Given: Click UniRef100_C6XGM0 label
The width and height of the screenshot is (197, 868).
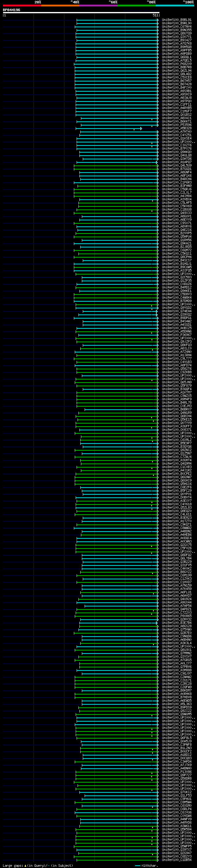Looking at the screenshot, I should (176, 805).
